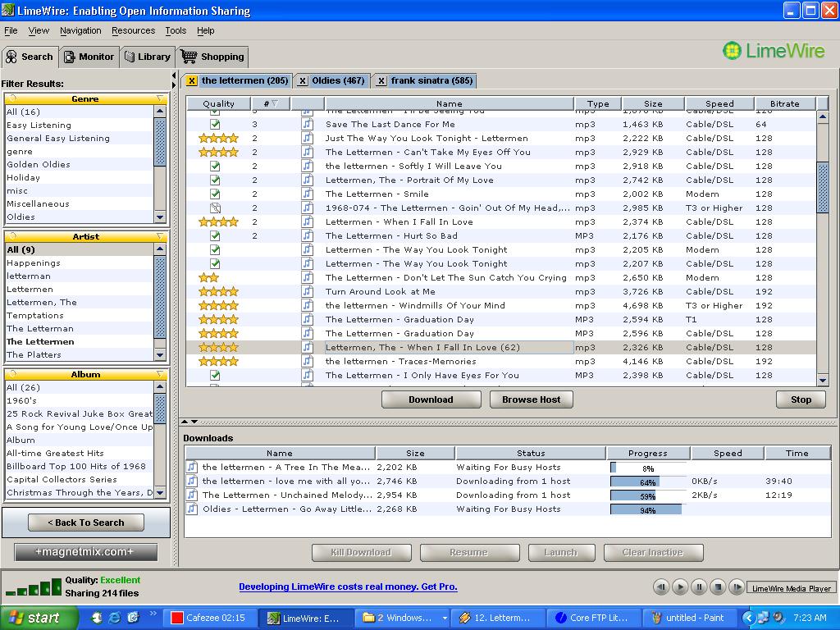The image size is (840, 630).
Task: Click the music icon beside The Lettermen - Smile
Action: coord(308,194)
